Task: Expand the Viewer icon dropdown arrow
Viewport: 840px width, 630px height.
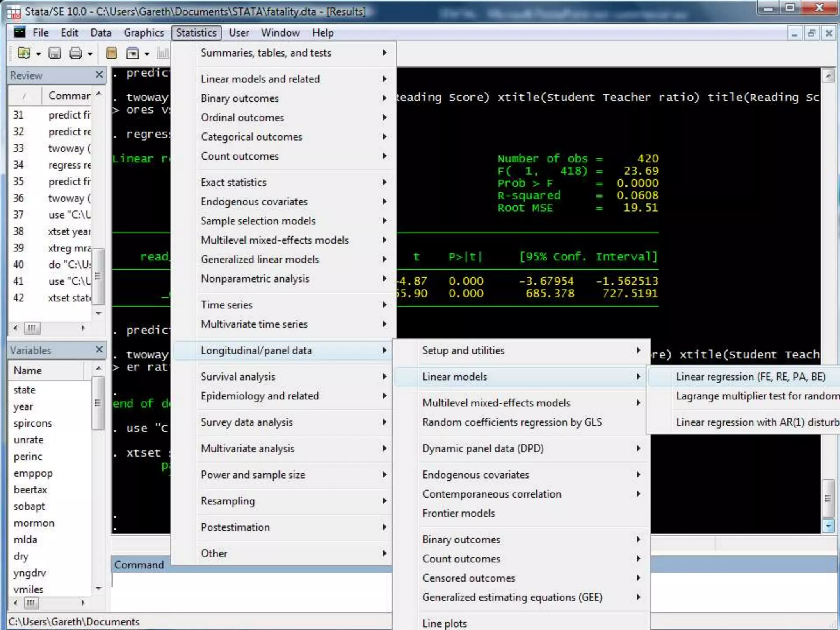Action: coord(147,54)
